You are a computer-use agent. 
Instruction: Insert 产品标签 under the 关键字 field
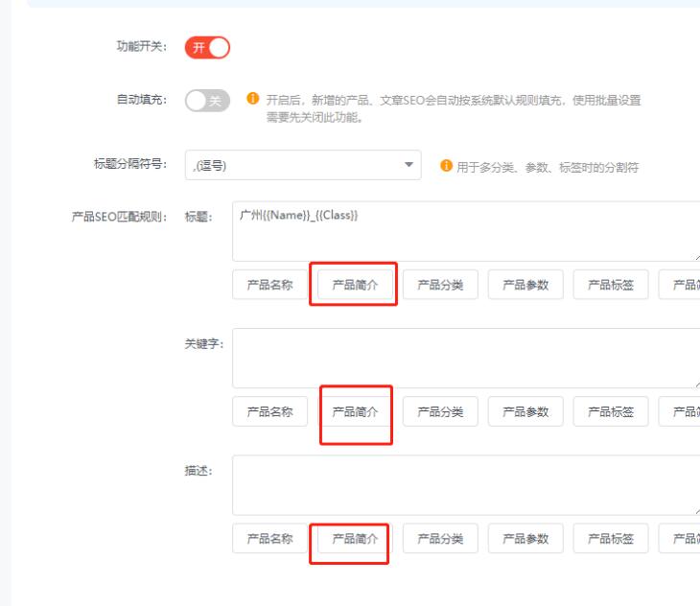[x=611, y=411]
